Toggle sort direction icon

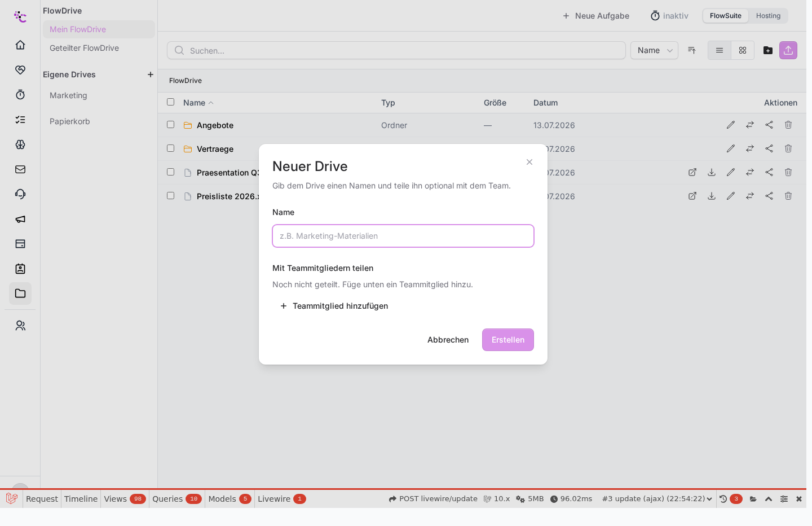click(x=692, y=50)
